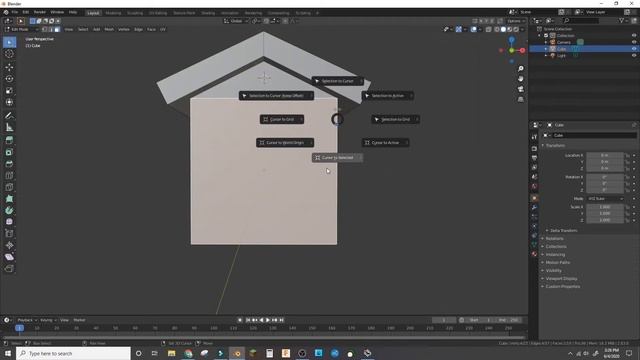640x360 pixels.
Task: Select the Edge Slide tool
Action: click(x=9, y=233)
